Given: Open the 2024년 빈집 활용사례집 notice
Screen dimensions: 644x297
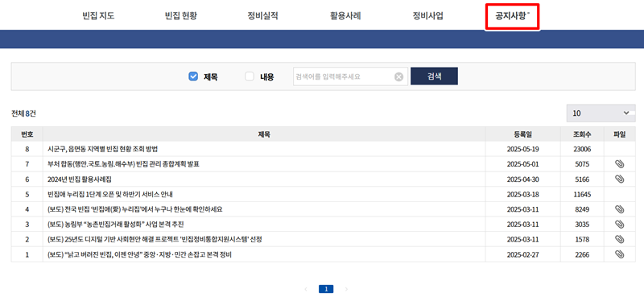Looking at the screenshot, I should (80, 179).
